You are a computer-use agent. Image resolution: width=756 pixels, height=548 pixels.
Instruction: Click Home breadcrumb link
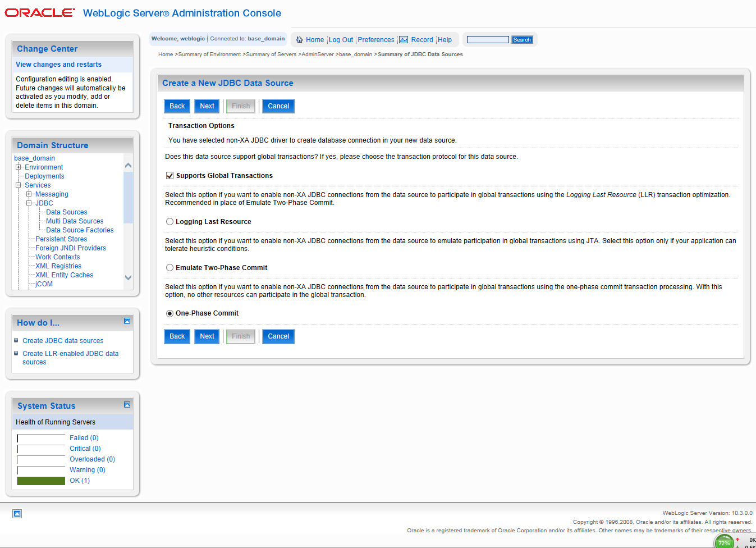pos(166,54)
